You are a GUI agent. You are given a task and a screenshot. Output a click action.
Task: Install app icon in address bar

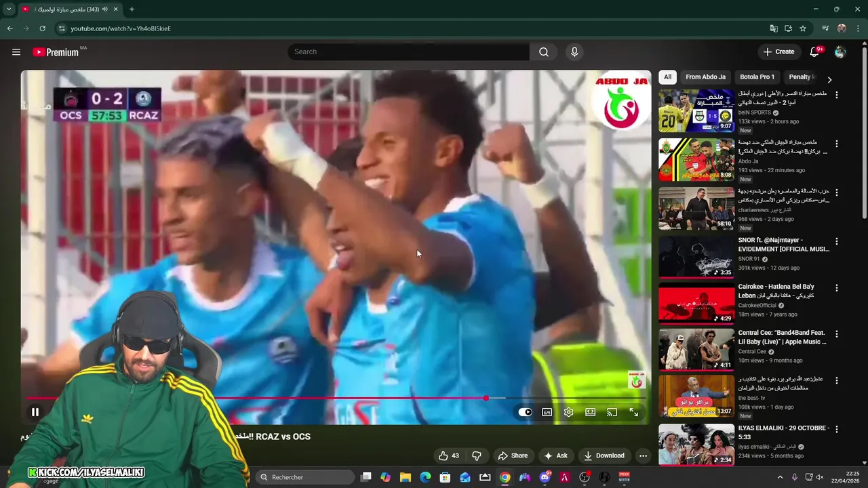tap(788, 28)
